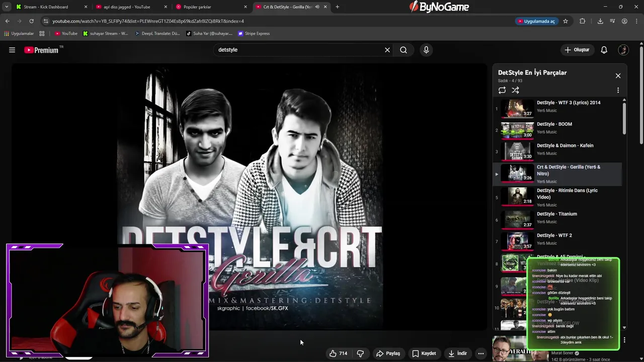Open playlist three-dot options menu
The height and width of the screenshot is (362, 644).
(618, 90)
